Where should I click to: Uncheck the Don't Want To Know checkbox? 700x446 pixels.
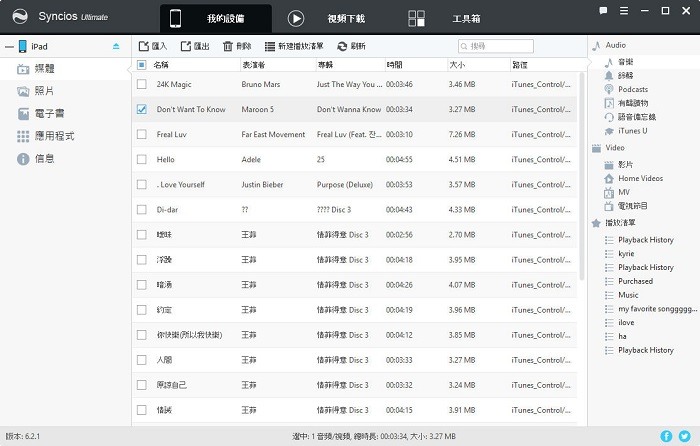(x=142, y=109)
